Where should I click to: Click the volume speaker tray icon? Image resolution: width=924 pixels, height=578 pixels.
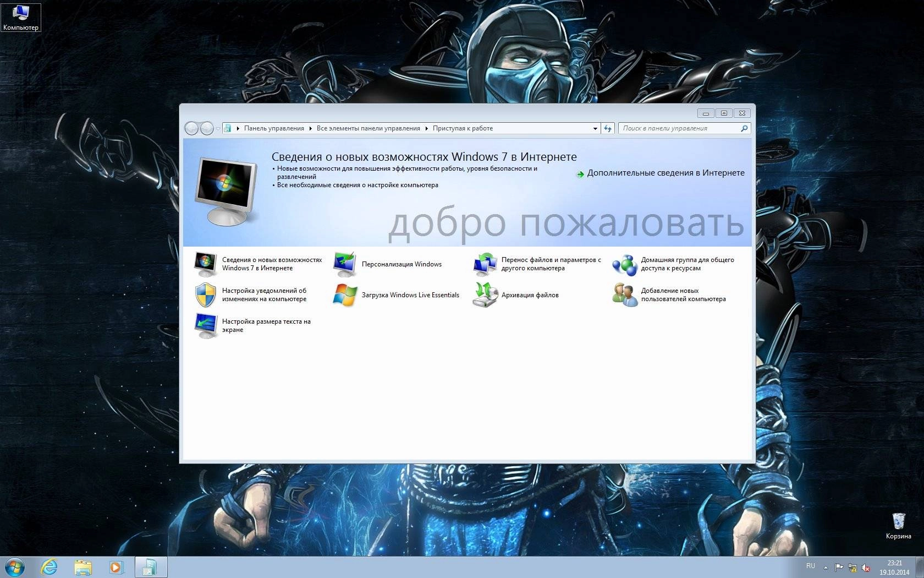[866, 567]
